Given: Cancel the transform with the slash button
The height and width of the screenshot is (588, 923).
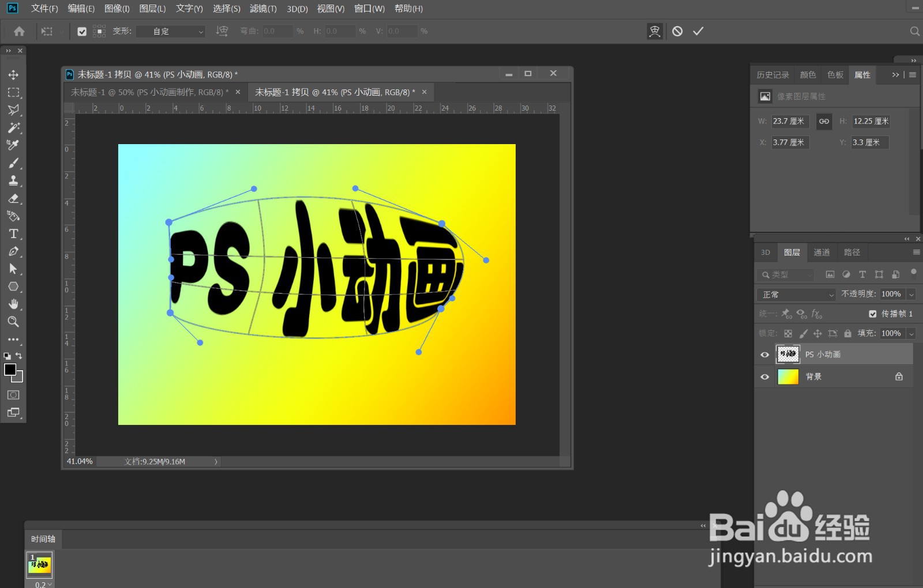Looking at the screenshot, I should 677,31.
